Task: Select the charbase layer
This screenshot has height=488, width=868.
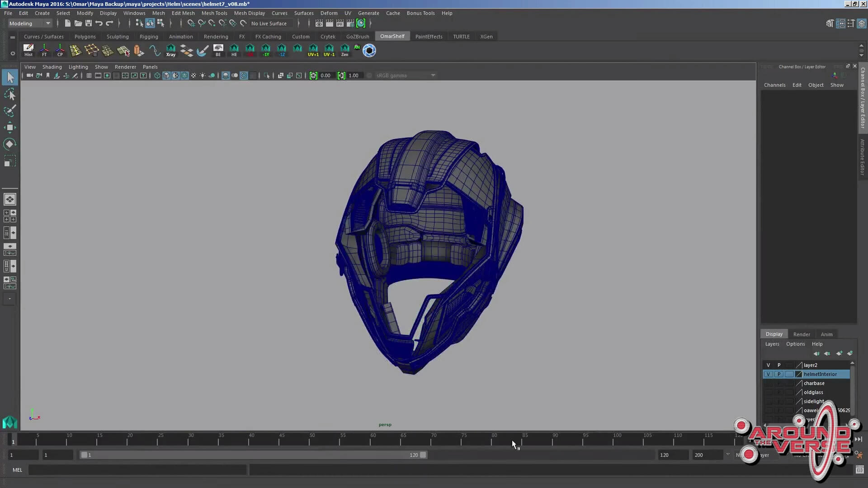Action: 814,383
